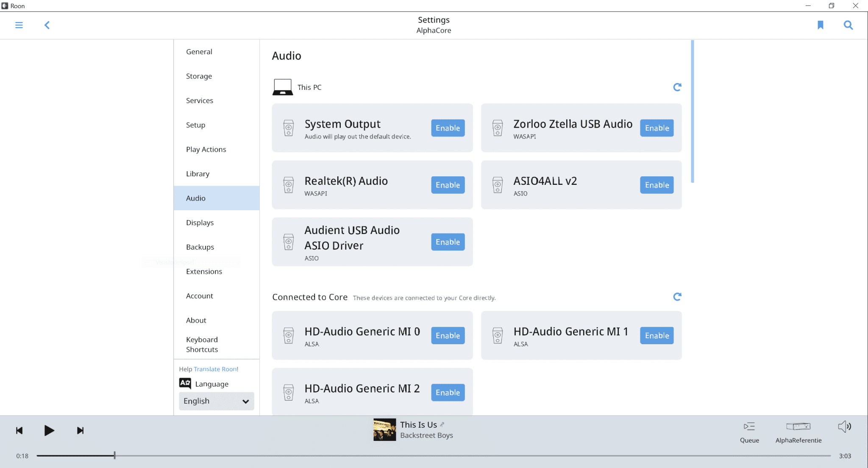Enable HD-Audio Generic MI 0
This screenshot has height=468, width=868.
tap(448, 336)
